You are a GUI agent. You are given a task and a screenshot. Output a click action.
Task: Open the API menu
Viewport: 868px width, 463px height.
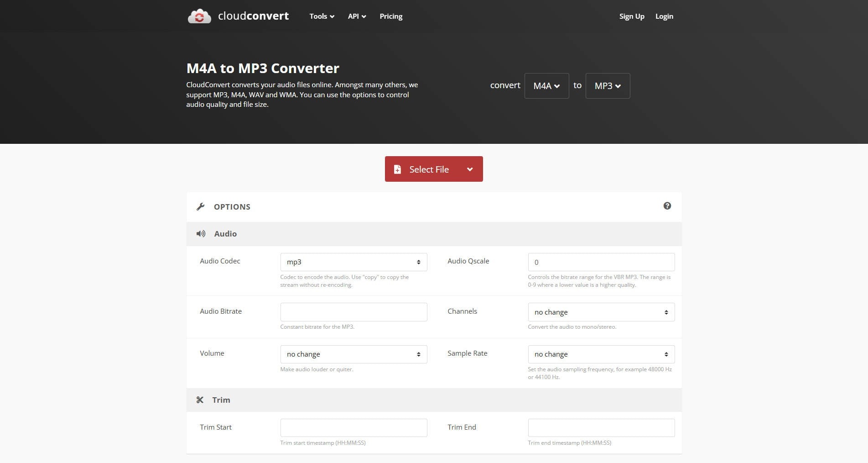(356, 16)
